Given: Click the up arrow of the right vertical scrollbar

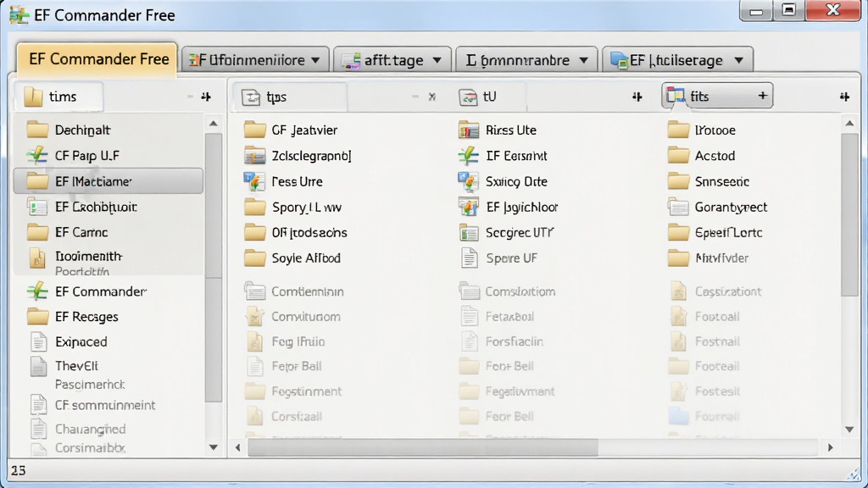Looking at the screenshot, I should (x=849, y=124).
